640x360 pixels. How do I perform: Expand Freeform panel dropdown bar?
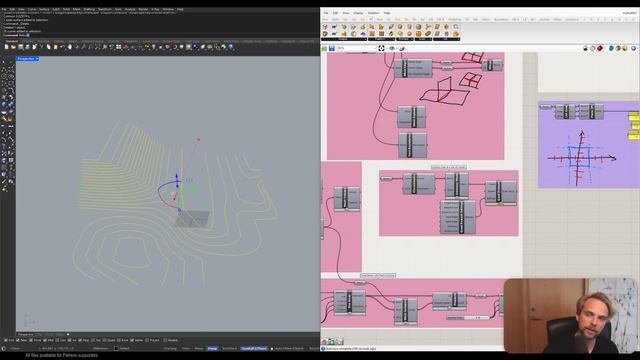pos(381,39)
